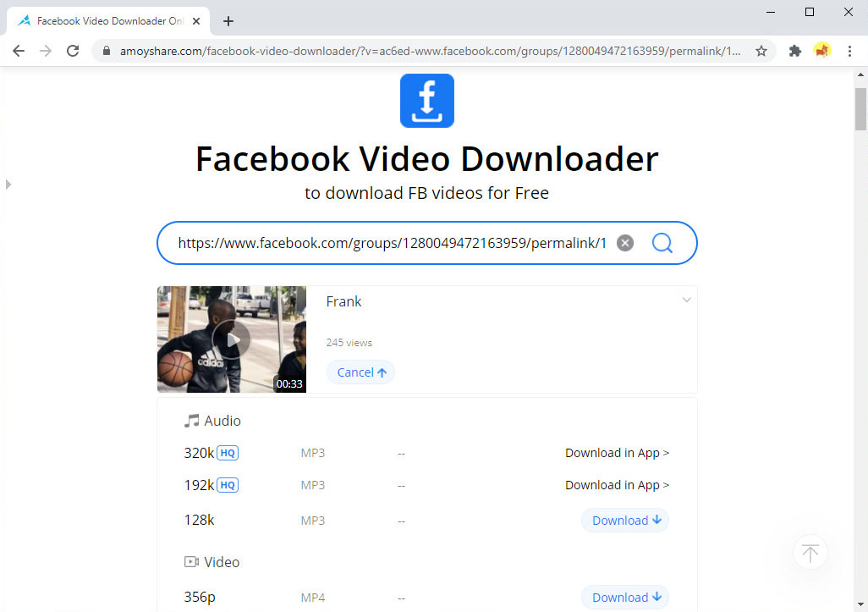This screenshot has width=868, height=612.
Task: Open the Chrome three-dot menu
Action: [x=850, y=51]
